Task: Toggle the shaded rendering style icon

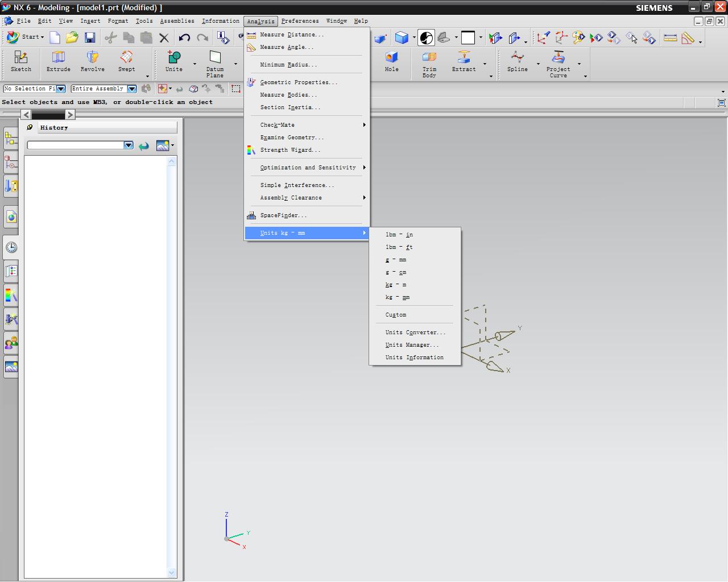Action: [426, 38]
